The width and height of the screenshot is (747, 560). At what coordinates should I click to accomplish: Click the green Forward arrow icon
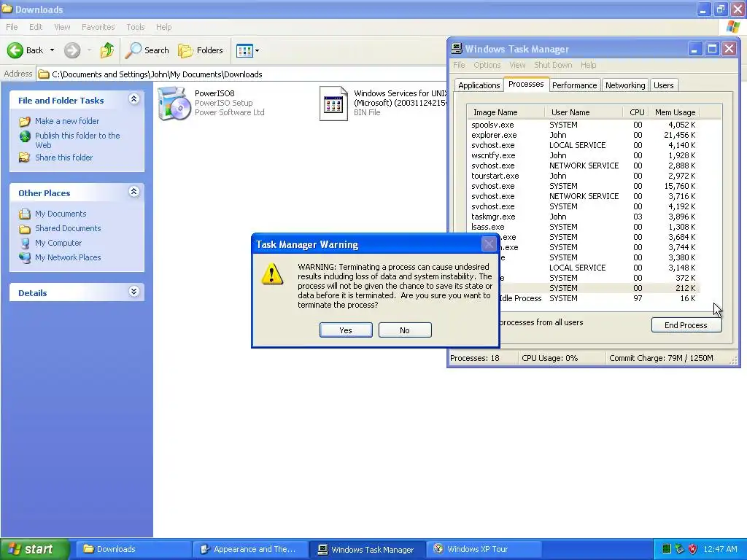(72, 50)
